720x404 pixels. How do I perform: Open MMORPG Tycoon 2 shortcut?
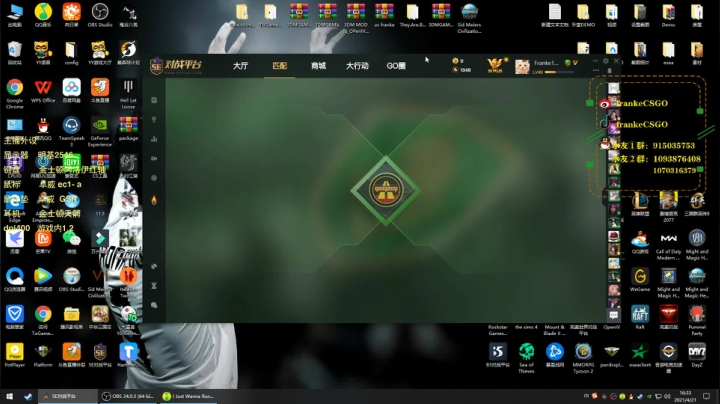(583, 358)
